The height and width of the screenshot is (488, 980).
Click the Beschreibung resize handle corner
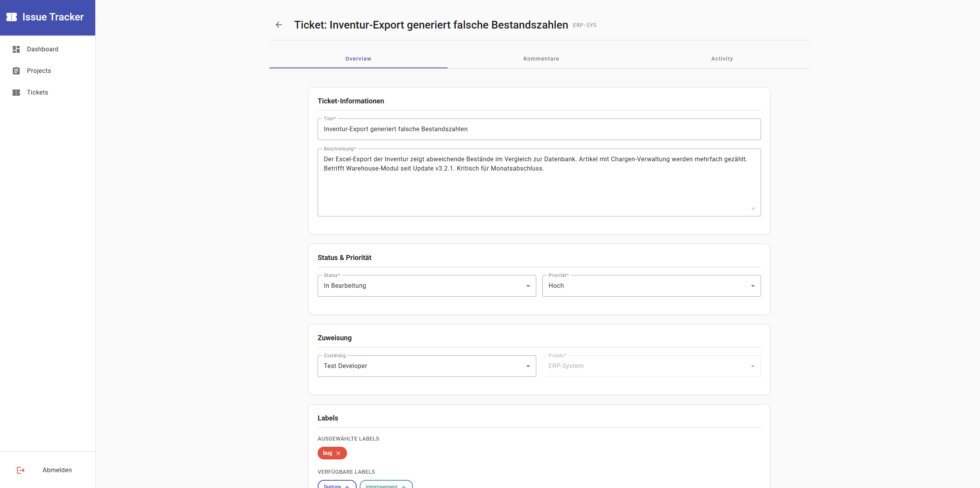tap(753, 208)
